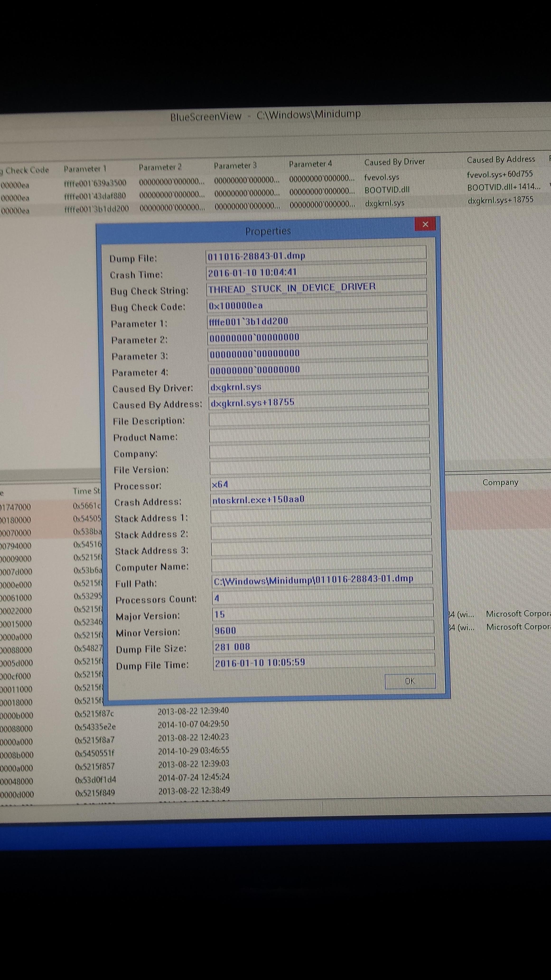Click the empty Stack Address 2 field
This screenshot has height=980, width=551.
point(321,532)
